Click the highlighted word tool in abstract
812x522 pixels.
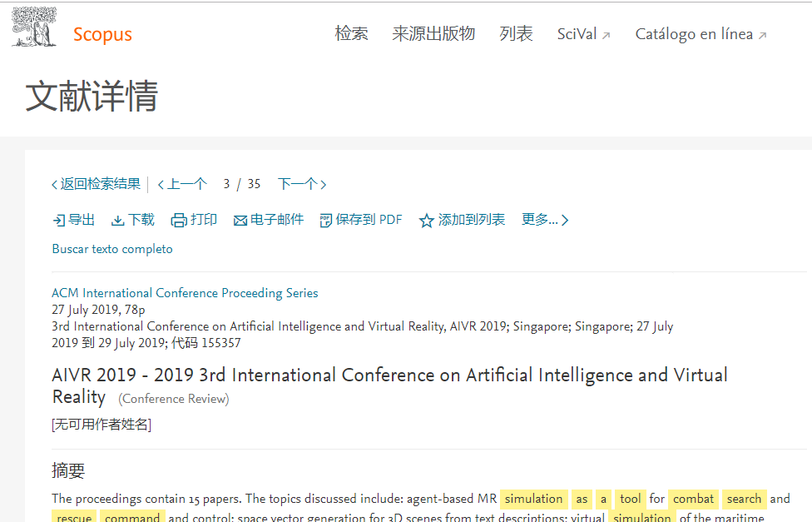click(631, 499)
